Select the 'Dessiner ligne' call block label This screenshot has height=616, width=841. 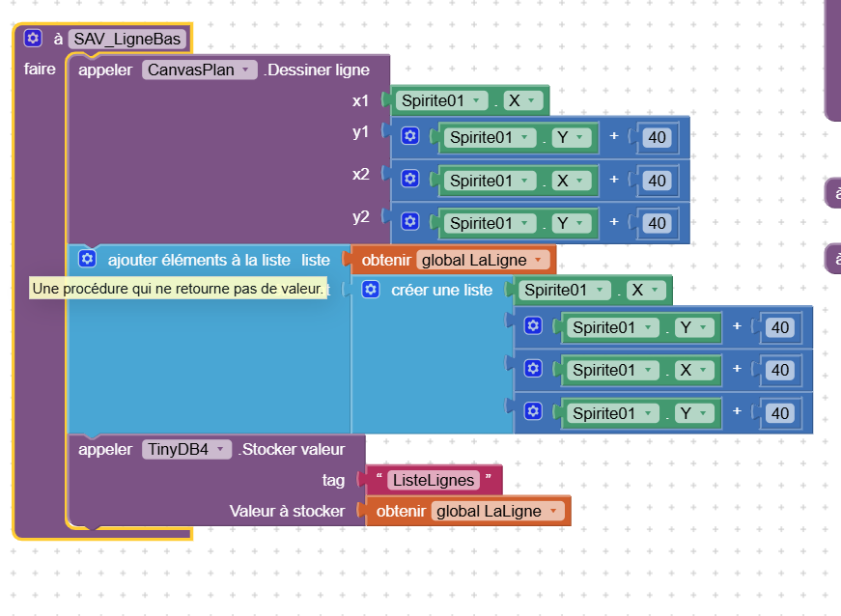point(317,70)
